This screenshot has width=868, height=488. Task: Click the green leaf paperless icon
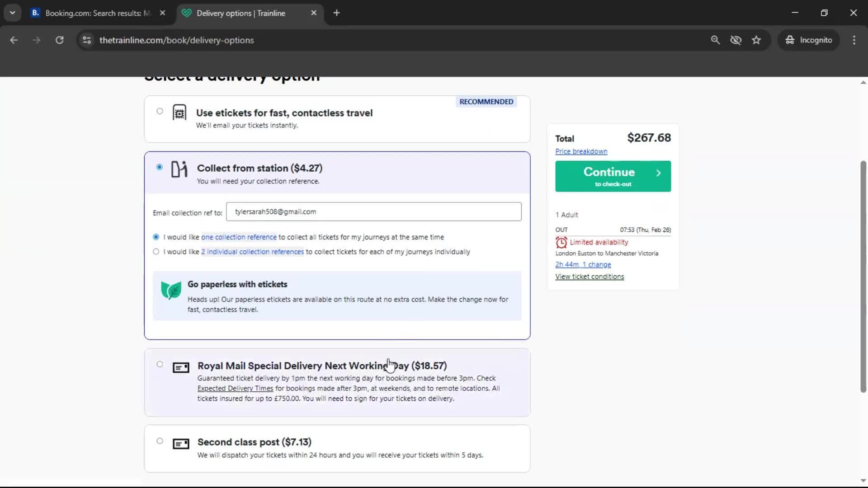click(170, 290)
